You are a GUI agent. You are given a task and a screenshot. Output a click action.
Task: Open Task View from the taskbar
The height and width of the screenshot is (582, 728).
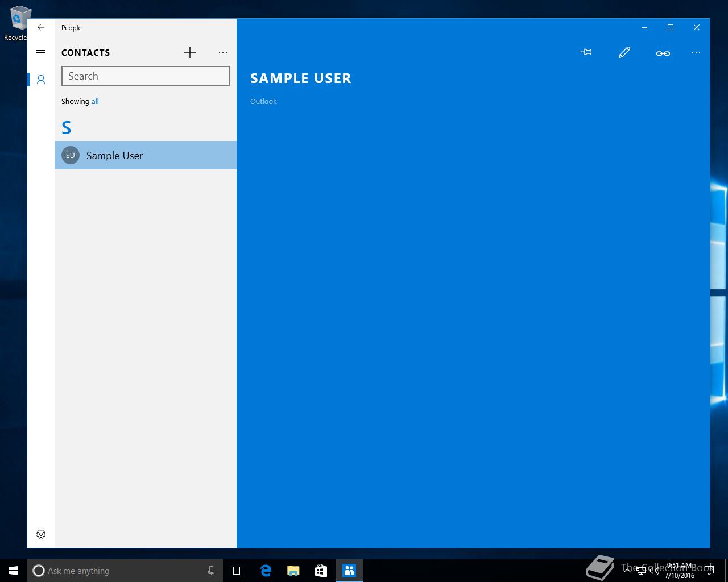tap(237, 571)
